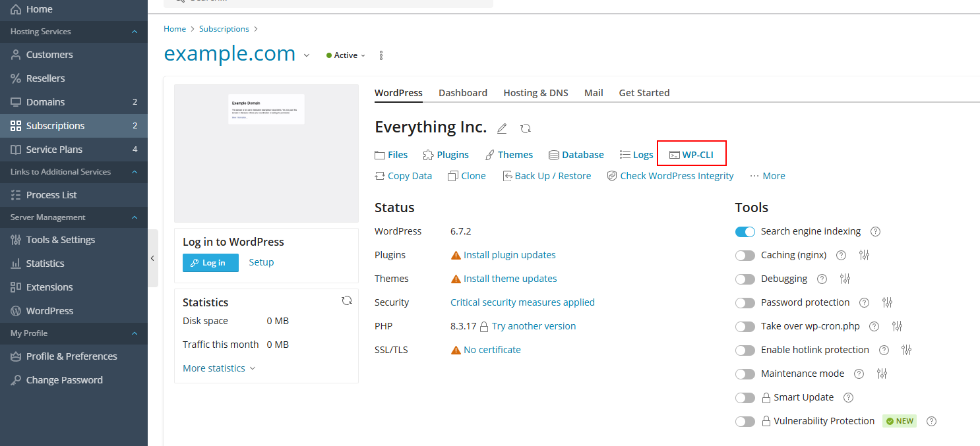This screenshot has height=446, width=980.
Task: Show help for Password protection
Action: [x=864, y=302]
